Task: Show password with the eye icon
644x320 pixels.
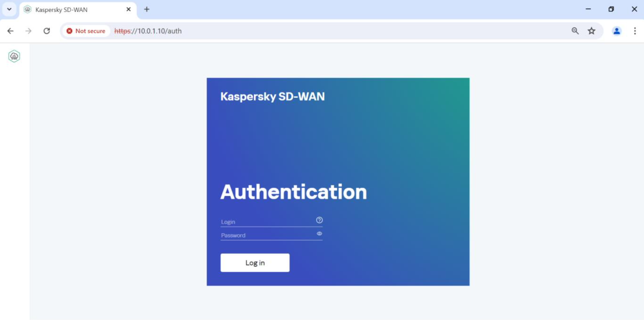Action: [319, 234]
